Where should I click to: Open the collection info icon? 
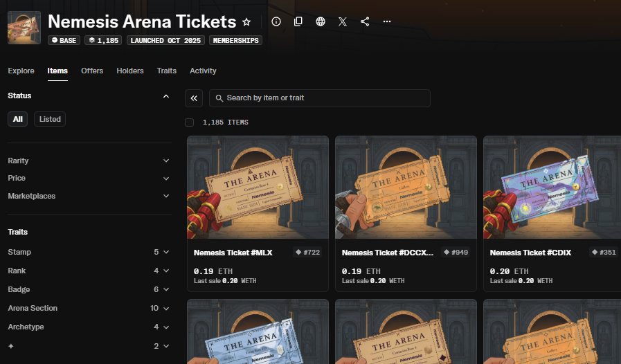coord(276,21)
